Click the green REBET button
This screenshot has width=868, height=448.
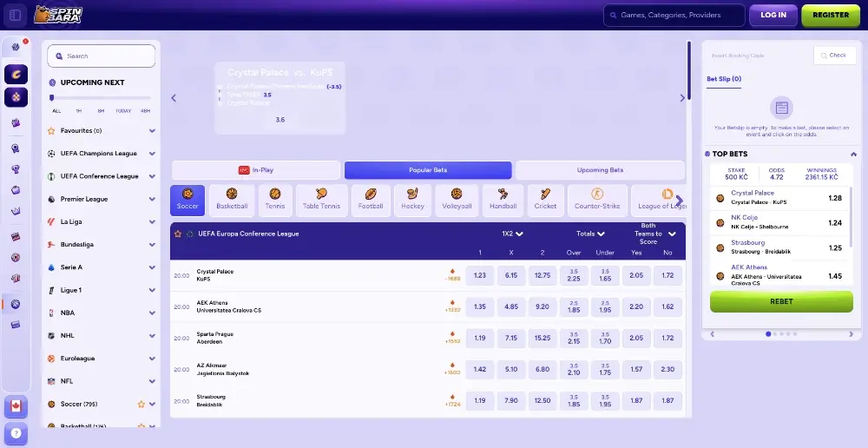(781, 302)
